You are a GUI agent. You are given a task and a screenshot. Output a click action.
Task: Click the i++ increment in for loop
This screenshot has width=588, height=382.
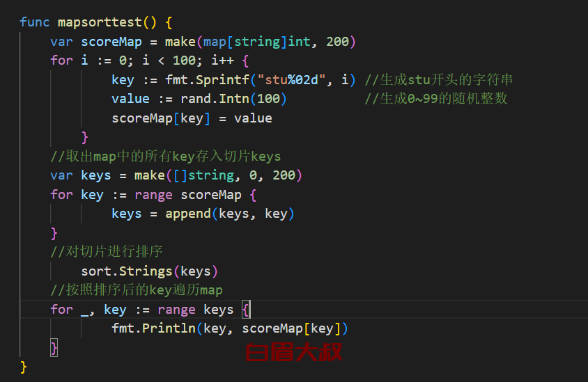(x=222, y=61)
